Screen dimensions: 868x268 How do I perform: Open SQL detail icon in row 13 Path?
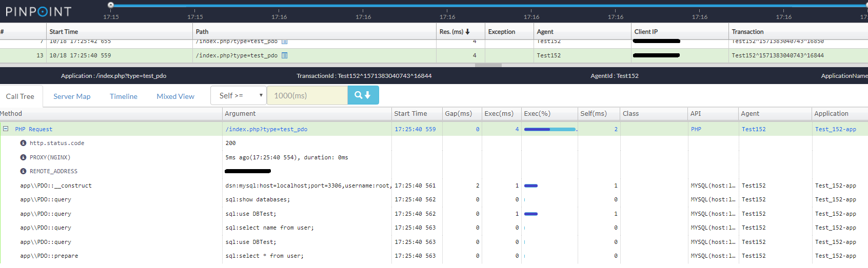tap(285, 55)
